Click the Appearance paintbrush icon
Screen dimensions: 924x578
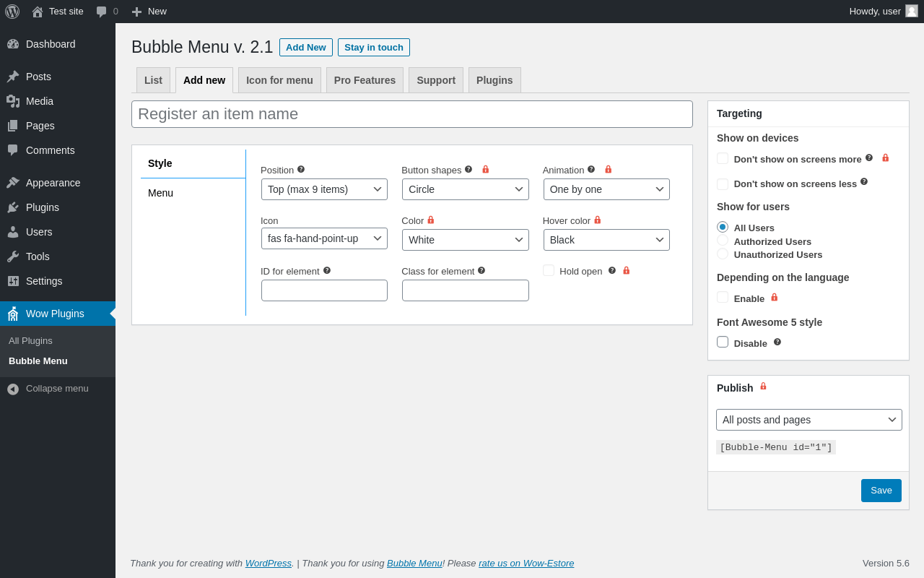coord(13,183)
